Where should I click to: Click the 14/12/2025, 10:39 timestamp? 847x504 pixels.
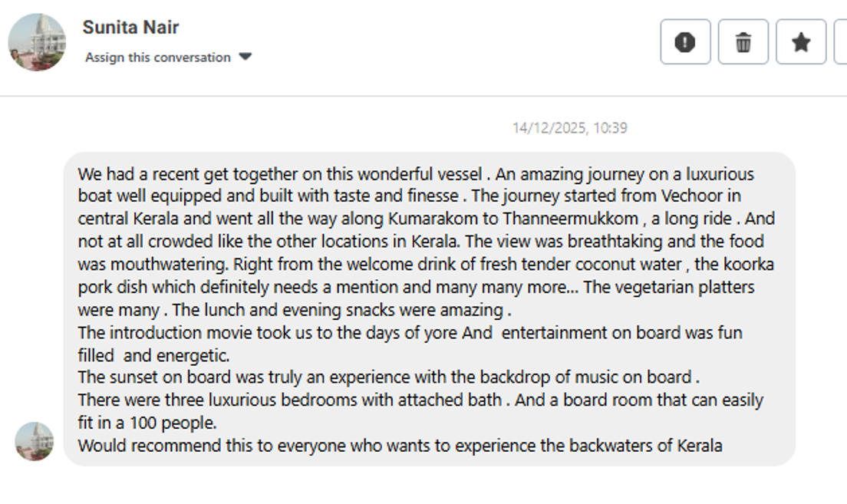[569, 128]
